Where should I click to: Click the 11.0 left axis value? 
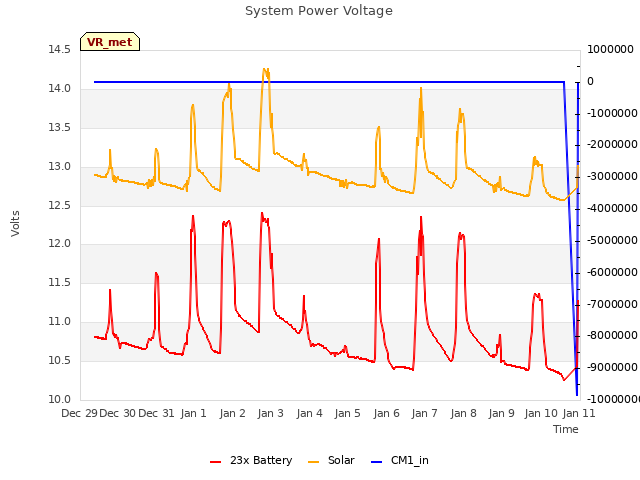tap(60, 322)
